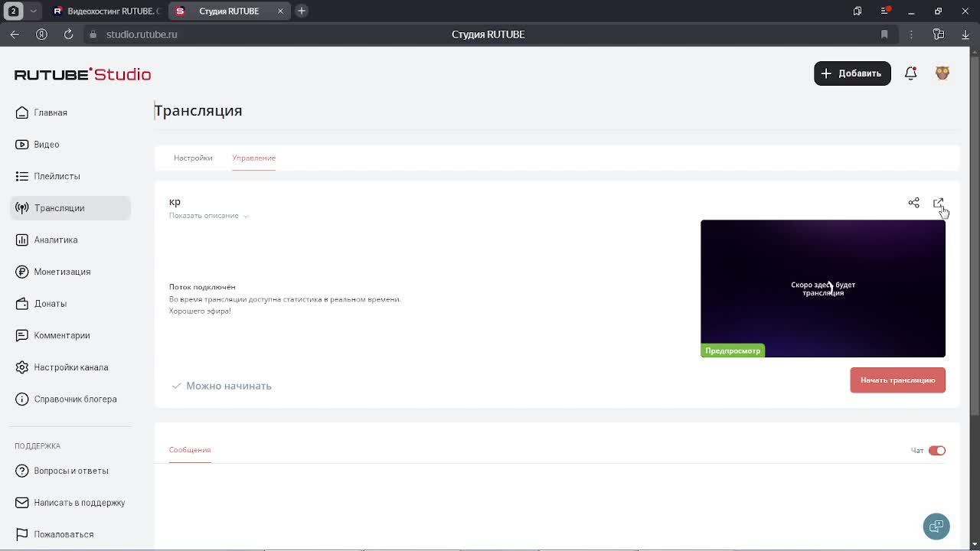Click the RUTUBE Studio logo
980x551 pixels.
[x=83, y=74]
